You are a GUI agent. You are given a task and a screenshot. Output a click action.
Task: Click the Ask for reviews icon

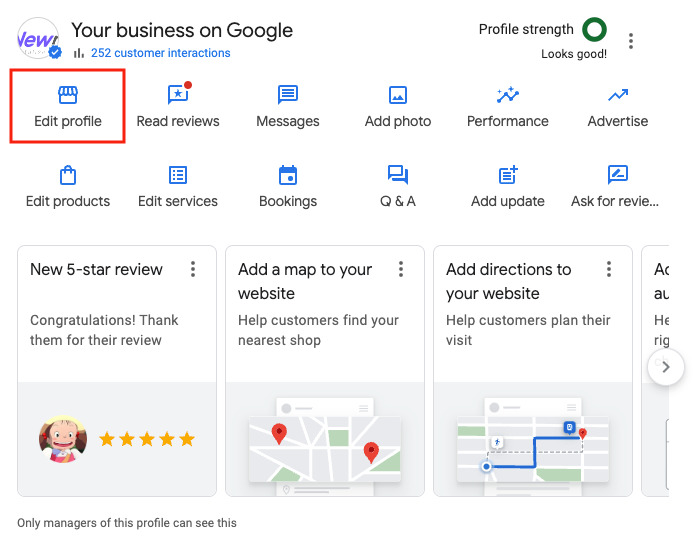(x=618, y=175)
